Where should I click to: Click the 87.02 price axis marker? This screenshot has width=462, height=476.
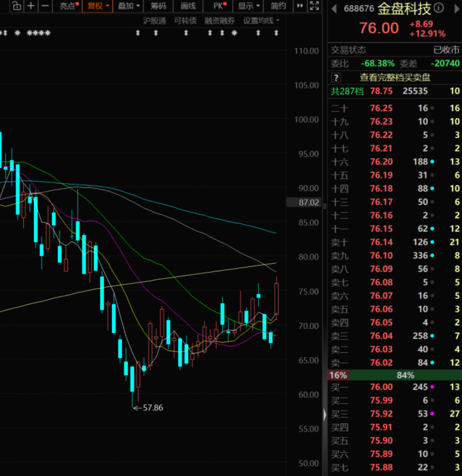point(304,202)
